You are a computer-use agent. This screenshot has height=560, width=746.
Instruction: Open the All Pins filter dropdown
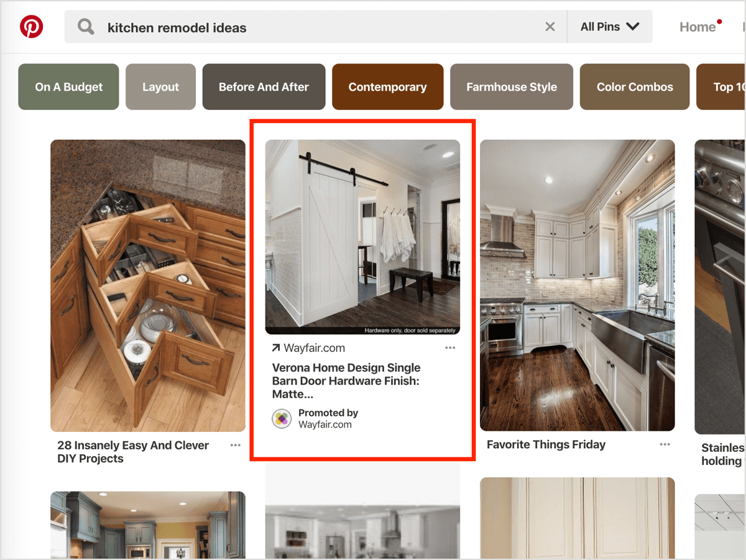[609, 27]
